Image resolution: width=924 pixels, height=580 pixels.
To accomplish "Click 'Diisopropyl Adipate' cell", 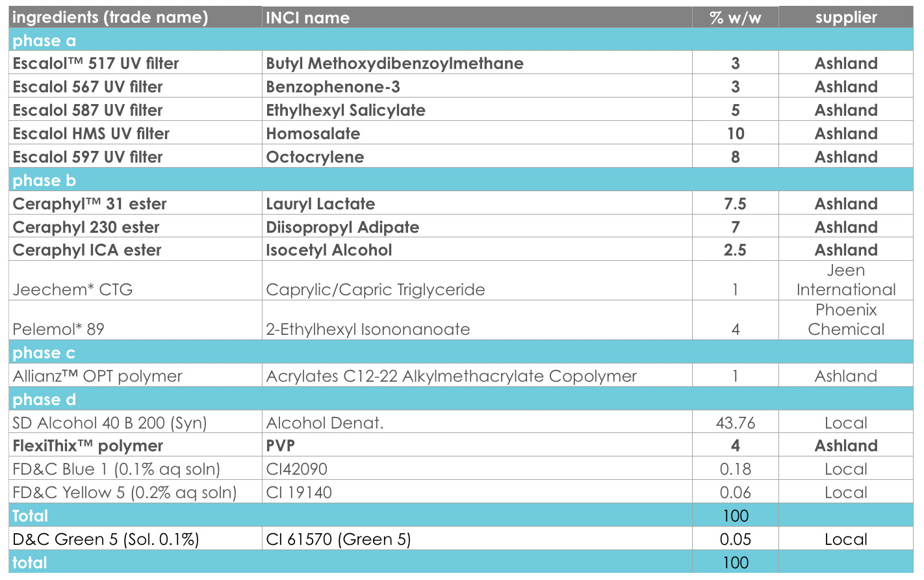I will [477, 227].
